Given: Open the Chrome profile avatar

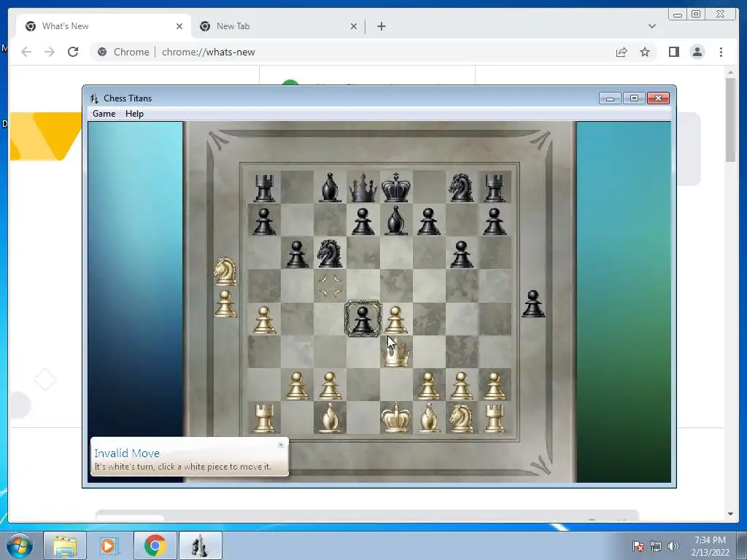Looking at the screenshot, I should coord(697,52).
